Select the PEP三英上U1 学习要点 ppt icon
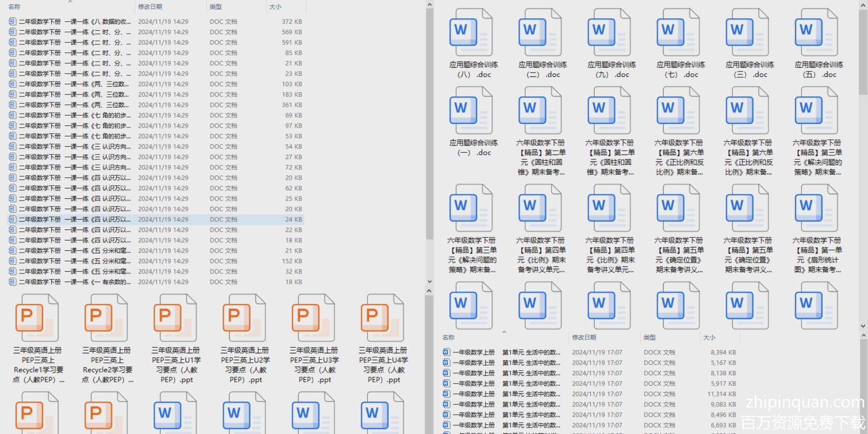This screenshot has width=868, height=434. (175, 318)
